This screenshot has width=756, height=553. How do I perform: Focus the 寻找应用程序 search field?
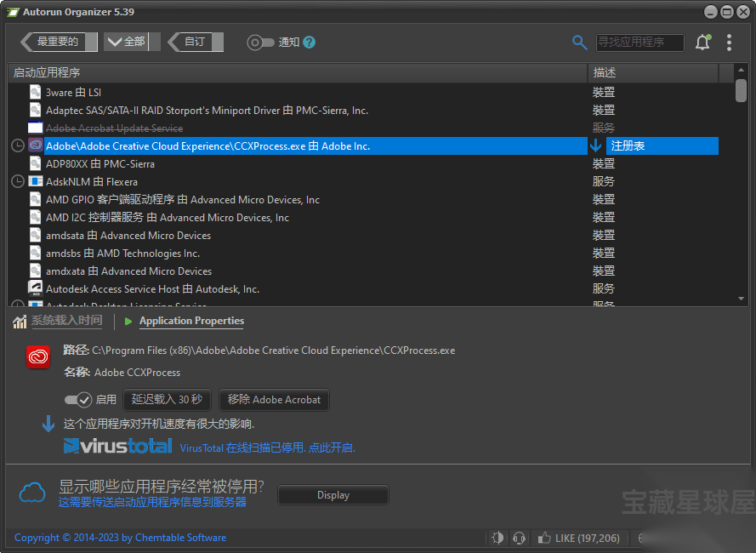click(x=639, y=43)
